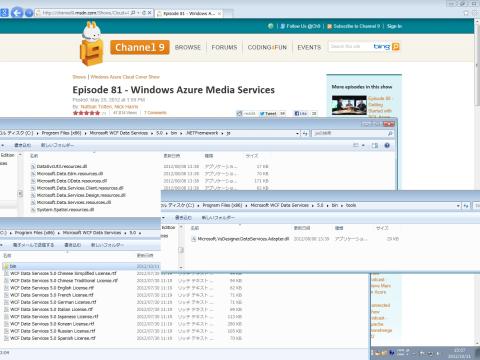This screenshot has width=480, height=360.
Task: Select the Episode 81 - Windows A... tab
Action: tap(189, 14)
